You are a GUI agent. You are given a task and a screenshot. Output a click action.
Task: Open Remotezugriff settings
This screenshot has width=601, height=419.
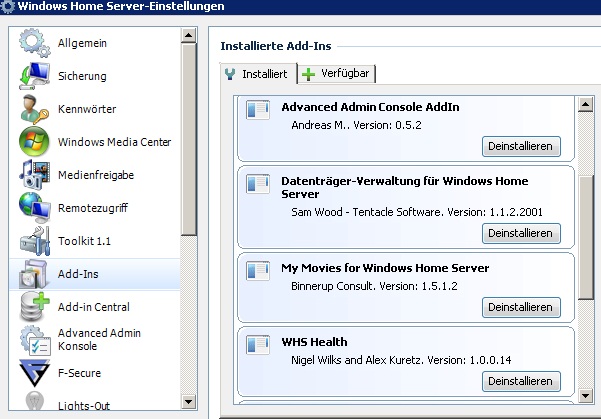(x=95, y=208)
